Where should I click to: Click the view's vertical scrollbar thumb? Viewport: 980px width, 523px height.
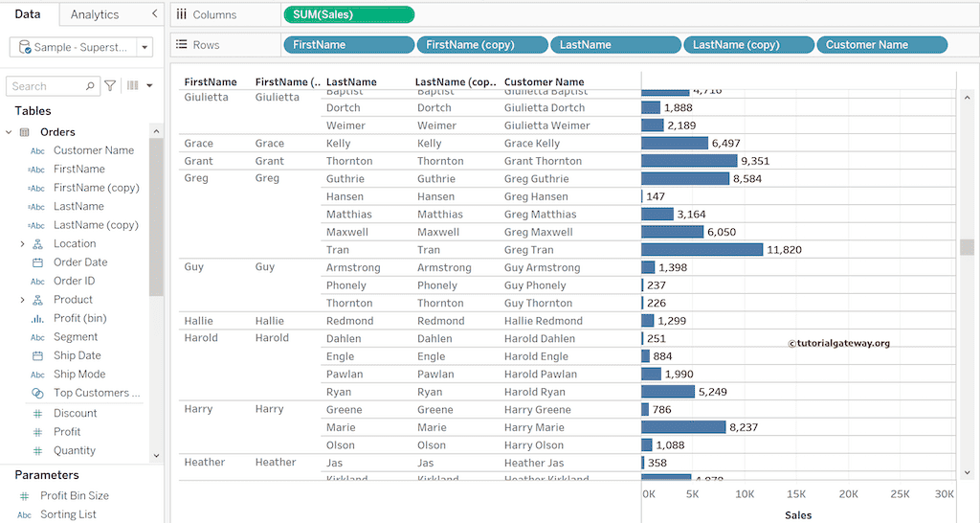[968, 247]
